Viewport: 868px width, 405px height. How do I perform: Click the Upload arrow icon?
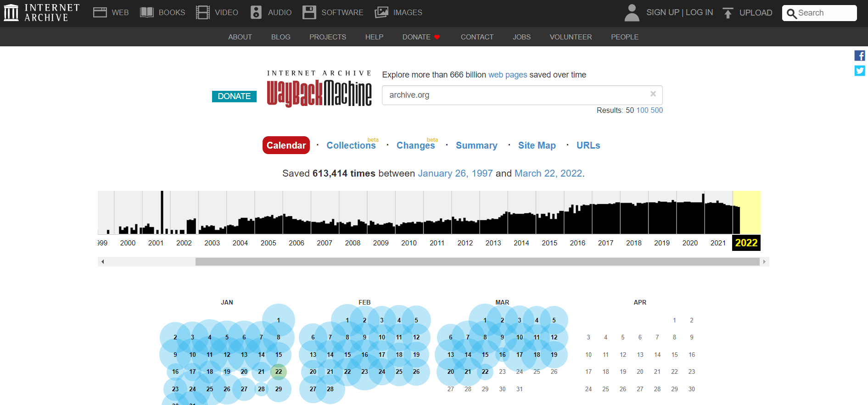tap(728, 13)
